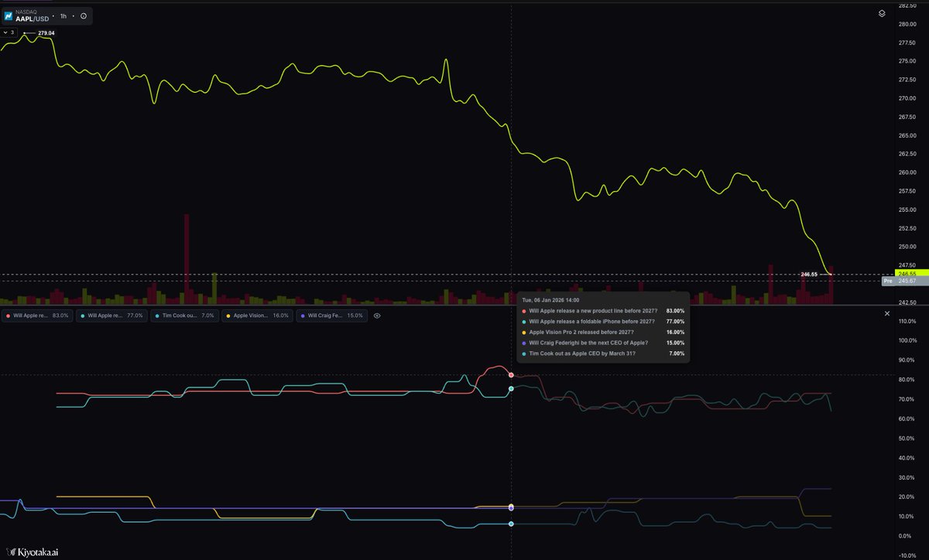Click the tallest red volume bar
Image resolution: width=929 pixels, height=560 pixels.
coord(187,258)
